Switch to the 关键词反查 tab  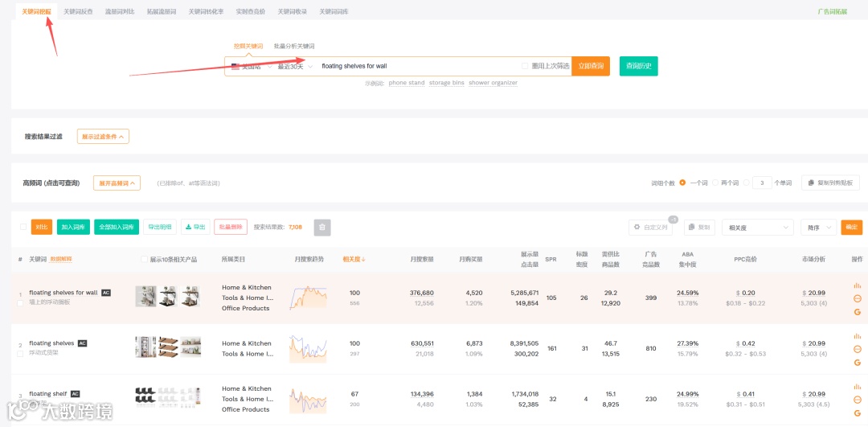point(78,11)
